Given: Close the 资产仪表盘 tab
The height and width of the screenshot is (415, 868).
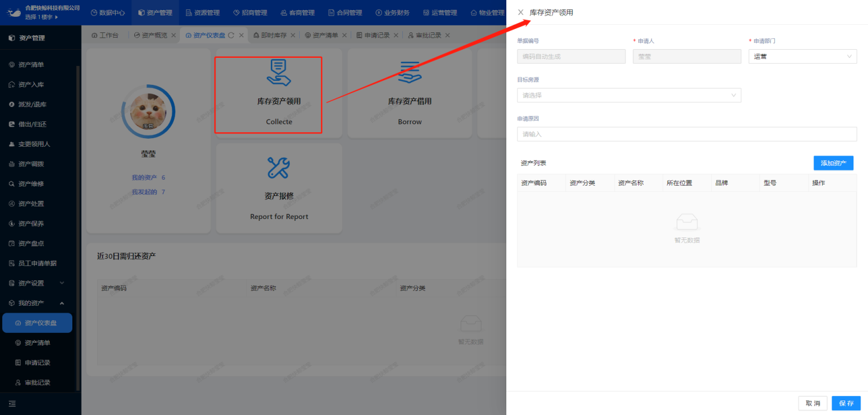Looking at the screenshot, I should coord(240,35).
